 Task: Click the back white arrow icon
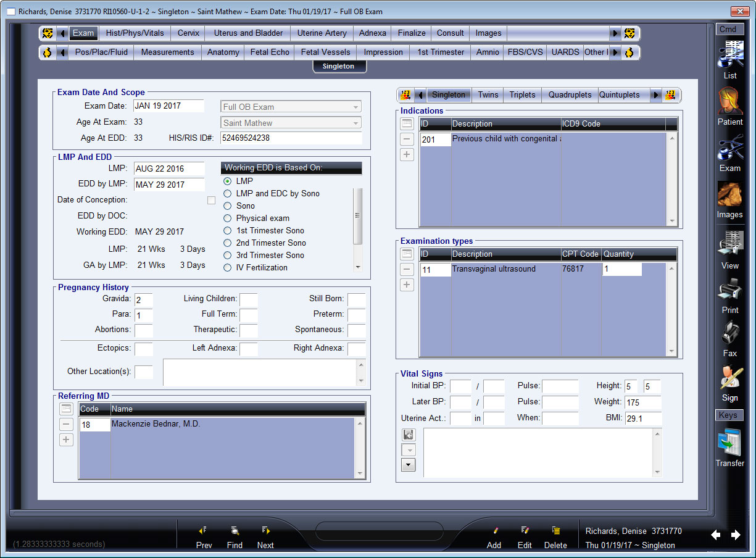[716, 535]
